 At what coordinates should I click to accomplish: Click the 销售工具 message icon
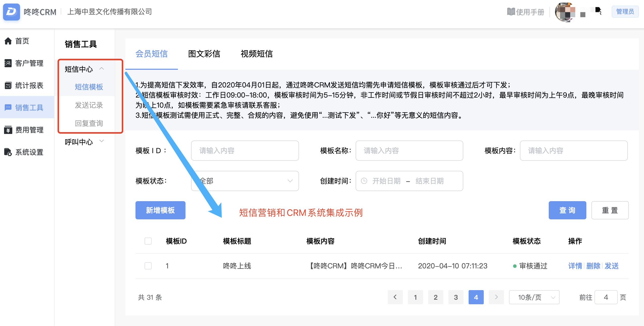pos(8,108)
